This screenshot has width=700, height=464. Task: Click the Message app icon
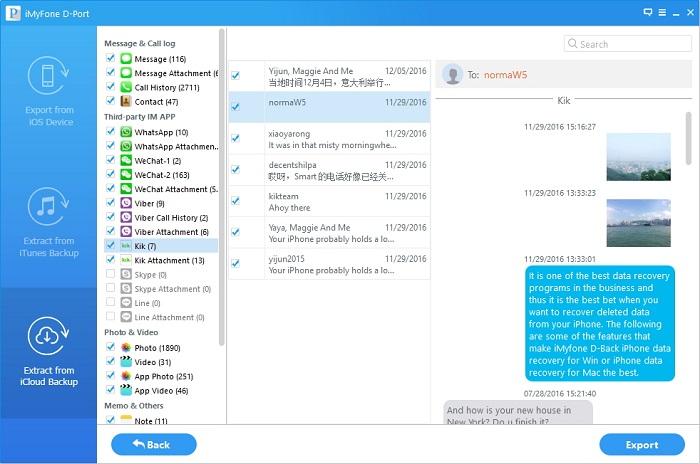point(126,59)
